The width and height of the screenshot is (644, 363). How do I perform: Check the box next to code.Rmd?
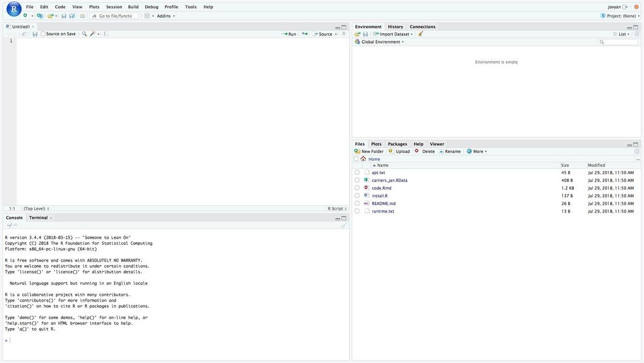pos(357,188)
